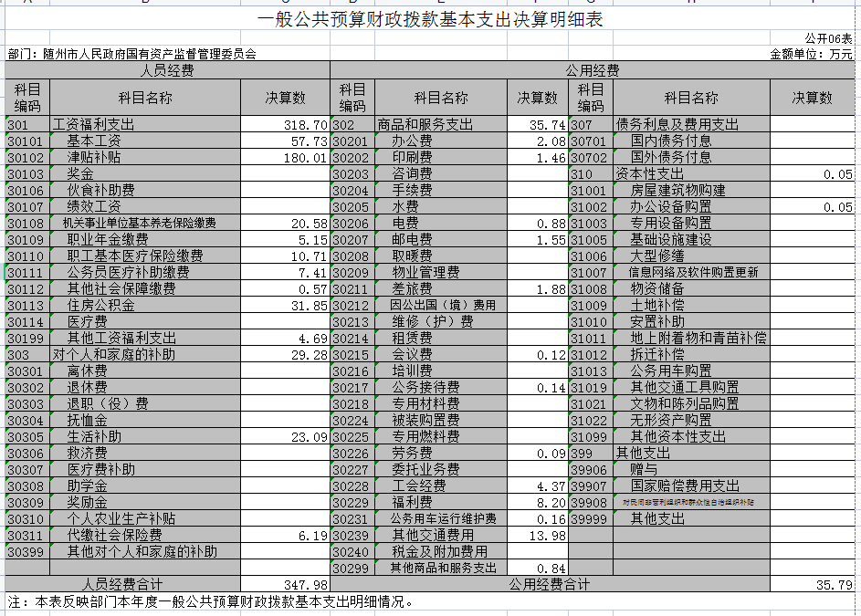
Task: Click the 对个人和家庭的补助 cell
Action: click(x=145, y=355)
